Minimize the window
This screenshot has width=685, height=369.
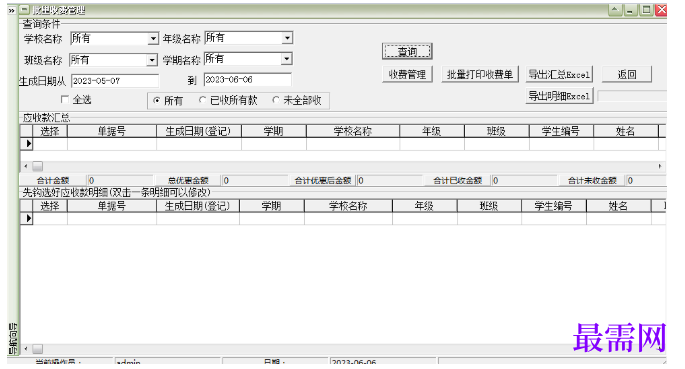[630, 10]
